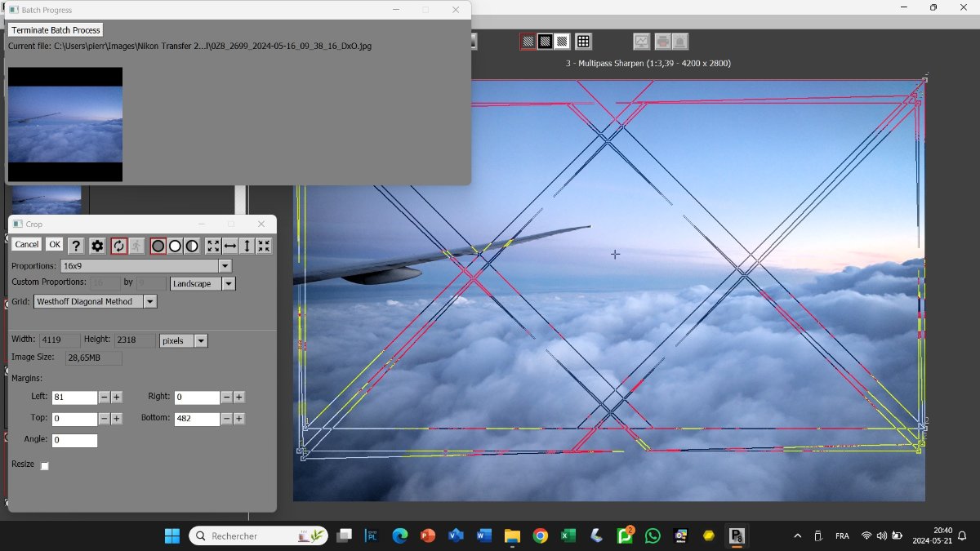Viewport: 980px width, 551px height.
Task: Open Microsoft Word from the taskbar
Action: (483, 535)
